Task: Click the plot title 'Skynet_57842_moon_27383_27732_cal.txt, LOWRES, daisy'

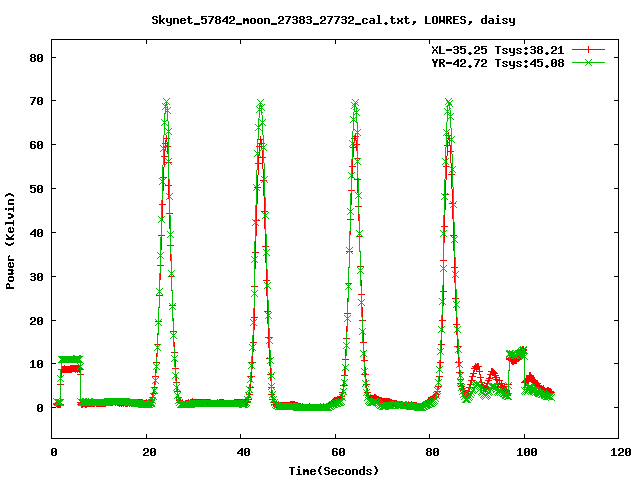Action: 333,20
